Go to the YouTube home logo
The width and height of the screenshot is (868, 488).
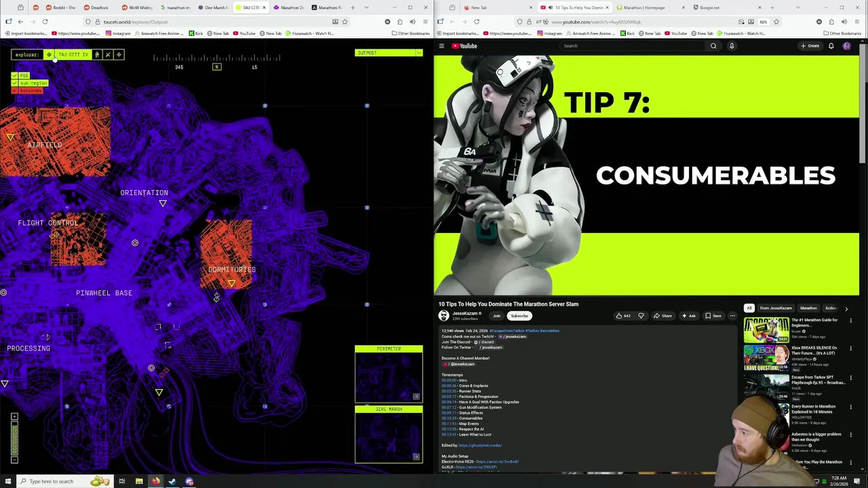pos(465,46)
